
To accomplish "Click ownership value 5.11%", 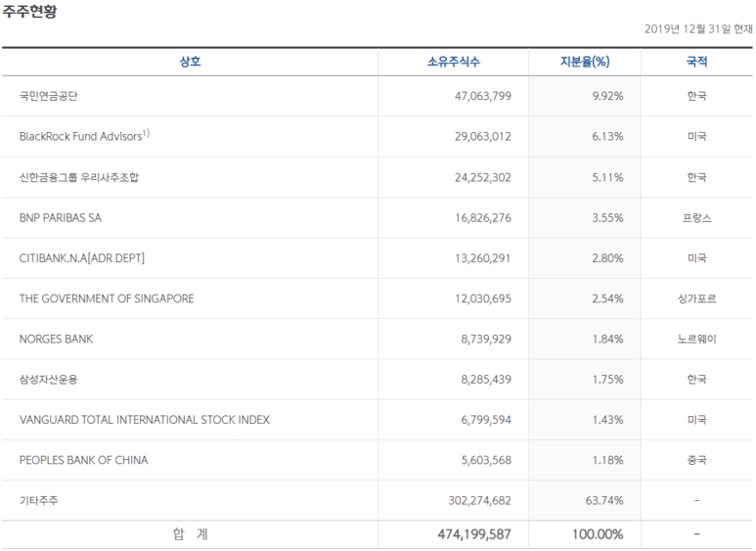I will [607, 177].
